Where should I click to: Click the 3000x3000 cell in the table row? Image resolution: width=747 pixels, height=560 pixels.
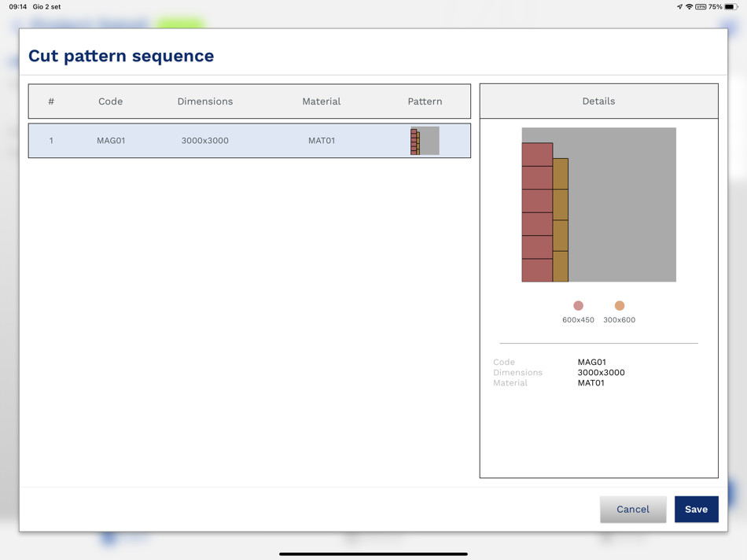coord(205,141)
